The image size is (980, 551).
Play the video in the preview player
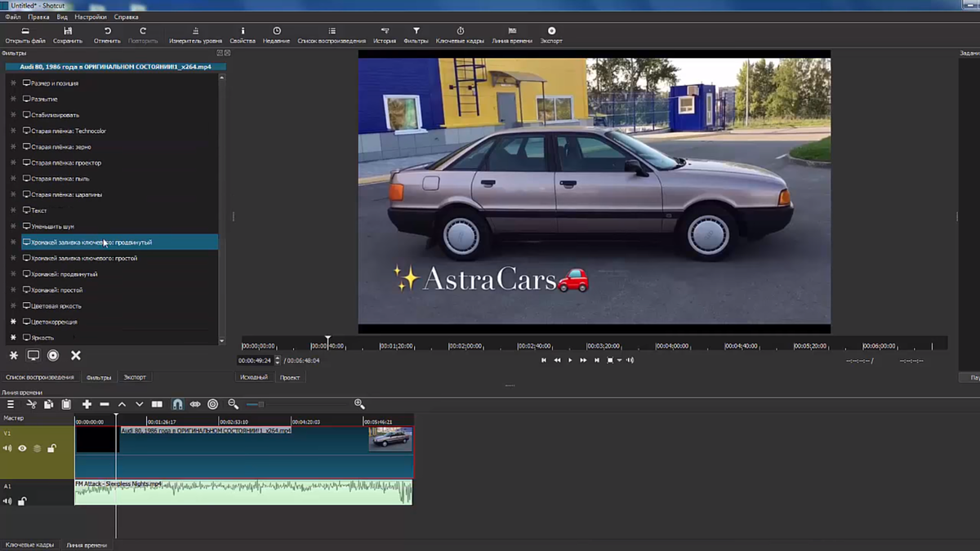570,360
